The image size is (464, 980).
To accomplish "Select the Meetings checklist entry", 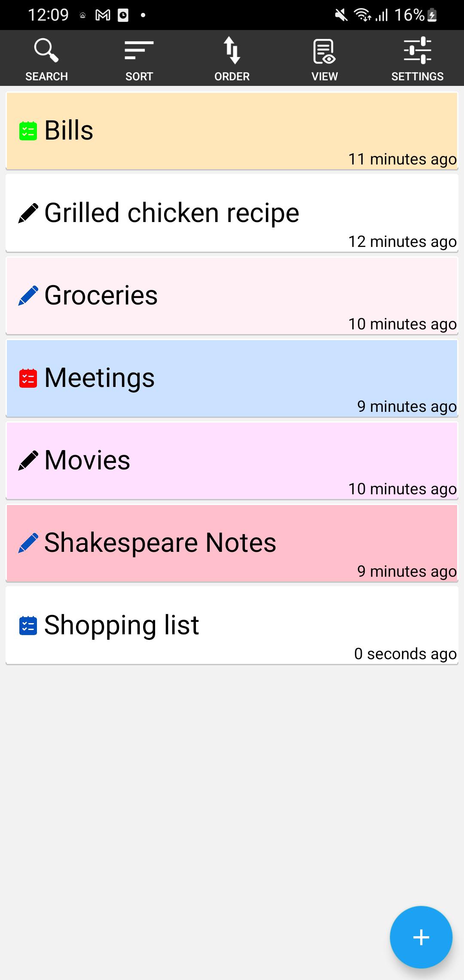I will click(x=232, y=378).
